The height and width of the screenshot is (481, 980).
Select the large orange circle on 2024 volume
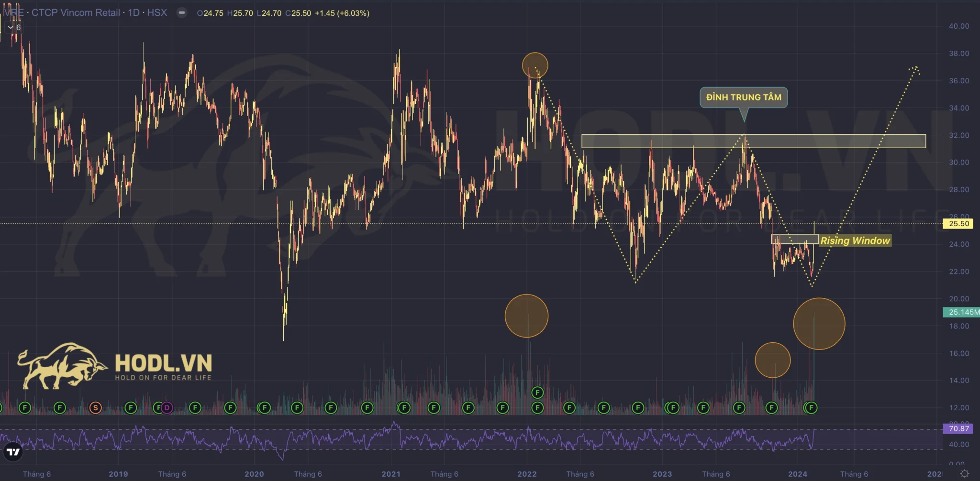[819, 324]
